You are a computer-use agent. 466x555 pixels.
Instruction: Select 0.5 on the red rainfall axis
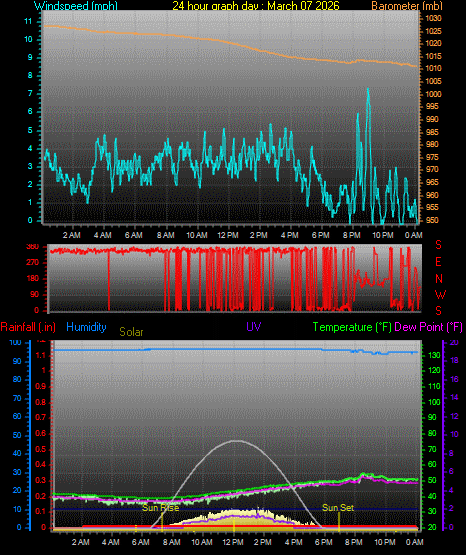pyautogui.click(x=41, y=449)
